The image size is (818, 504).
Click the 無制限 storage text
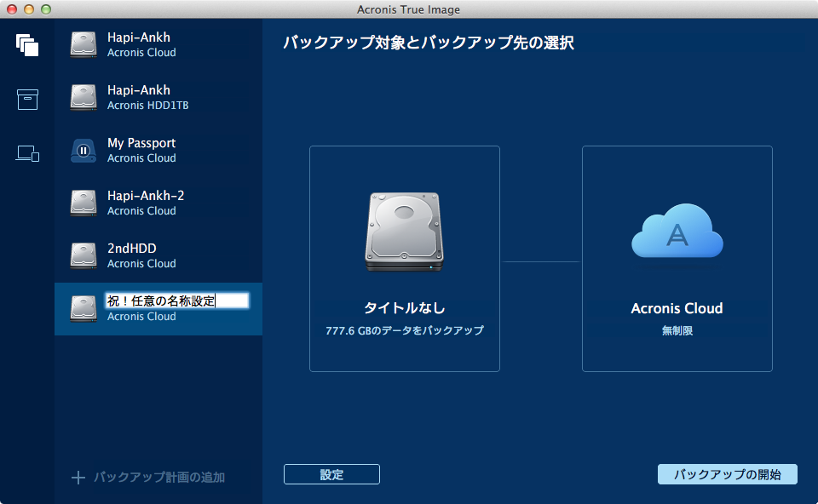pos(677,330)
